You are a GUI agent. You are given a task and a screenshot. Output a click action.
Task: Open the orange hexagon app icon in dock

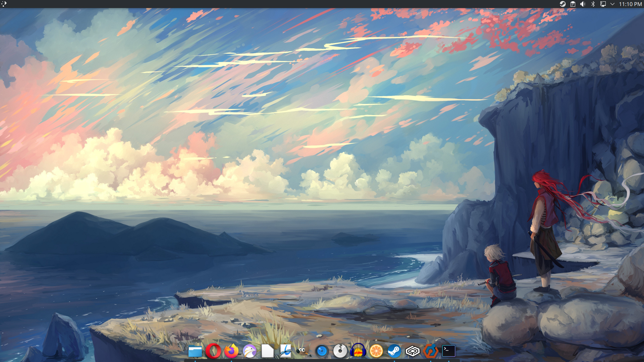pyautogui.click(x=431, y=351)
